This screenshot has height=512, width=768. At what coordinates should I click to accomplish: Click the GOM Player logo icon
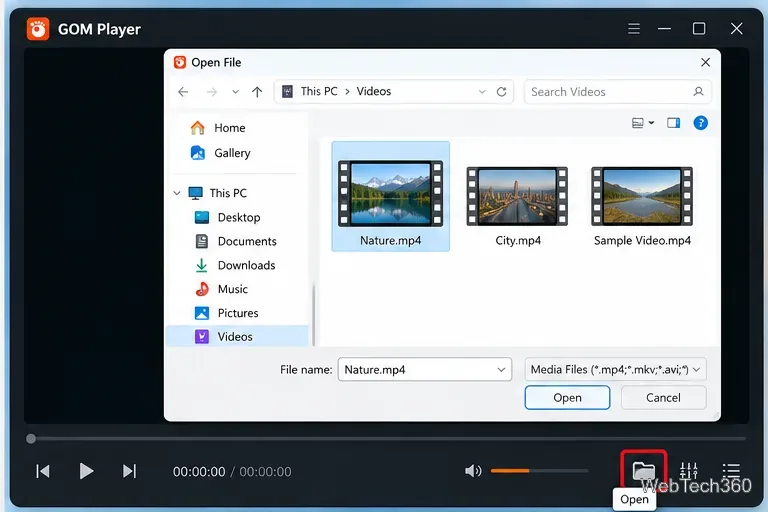coord(38,29)
